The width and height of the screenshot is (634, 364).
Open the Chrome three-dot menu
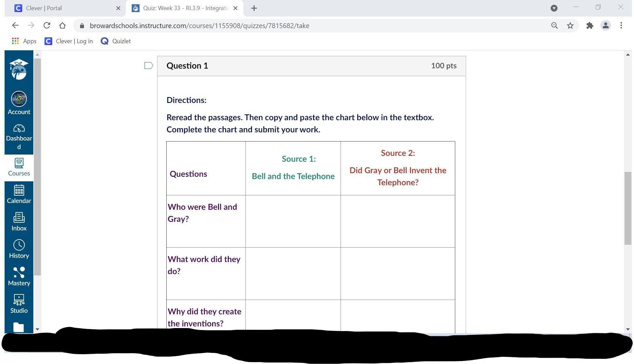621,25
